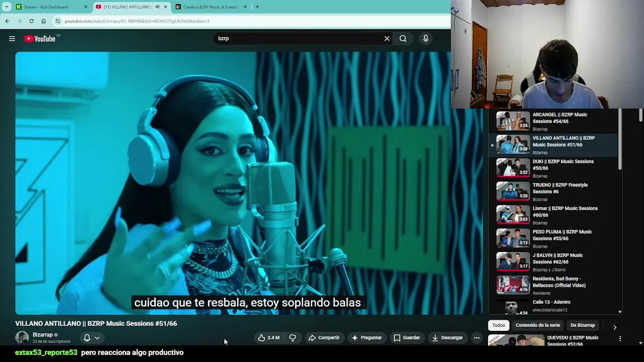Go to the YouTube home logo
This screenshot has width=644, height=362.
coord(40,39)
